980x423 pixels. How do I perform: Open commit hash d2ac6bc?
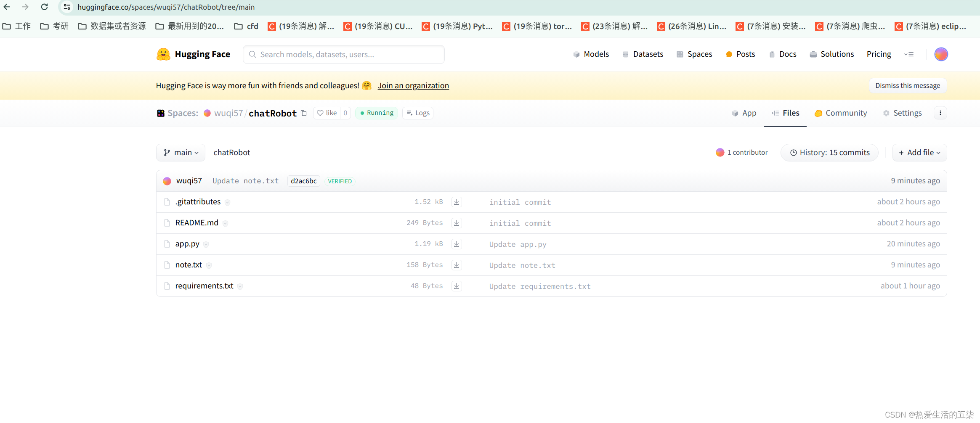[x=304, y=181]
